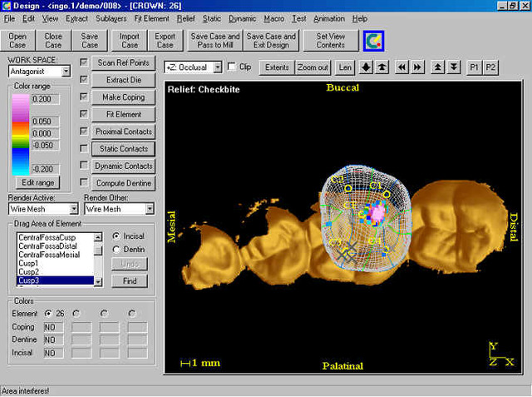Image resolution: width=532 pixels, height=397 pixels.
Task: Toggle the Make Coping checkbox
Action: pos(83,97)
